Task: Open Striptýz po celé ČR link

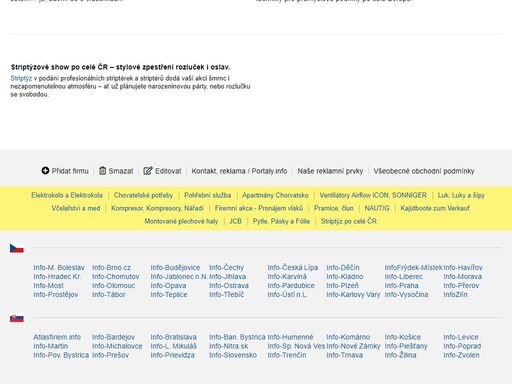Action: coord(349,221)
